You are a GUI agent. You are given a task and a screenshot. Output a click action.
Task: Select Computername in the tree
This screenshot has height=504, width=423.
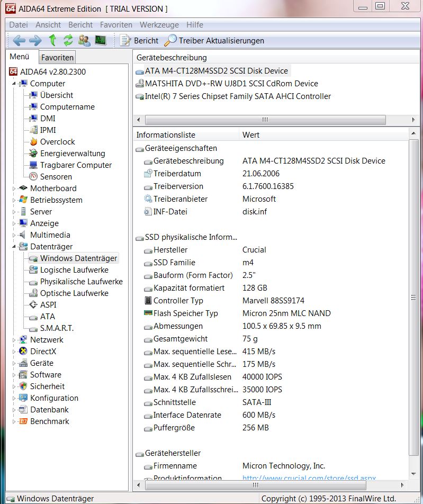(x=67, y=107)
